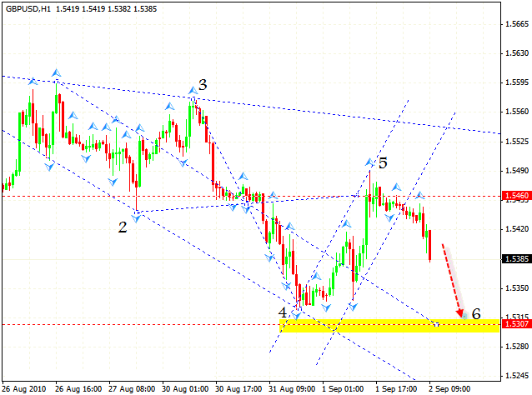Click the 1.5350 price axis label
This screenshot has height=395, width=532.
(x=517, y=287)
